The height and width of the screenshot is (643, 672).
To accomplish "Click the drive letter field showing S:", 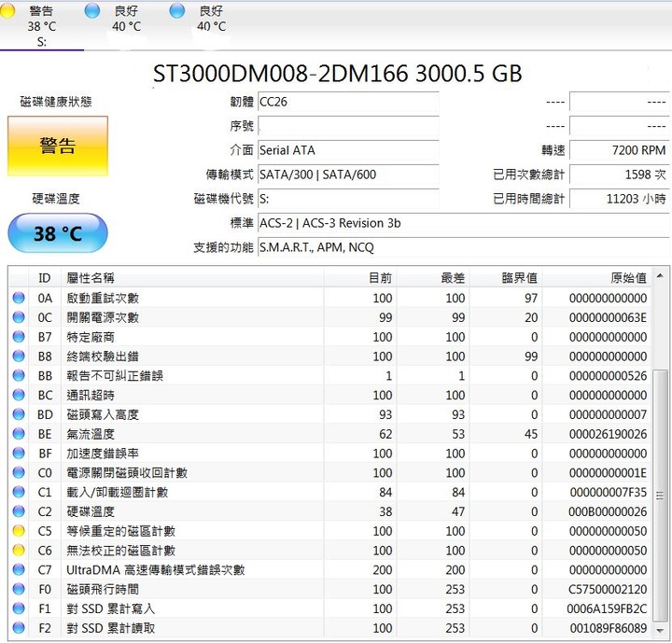I will point(348,199).
